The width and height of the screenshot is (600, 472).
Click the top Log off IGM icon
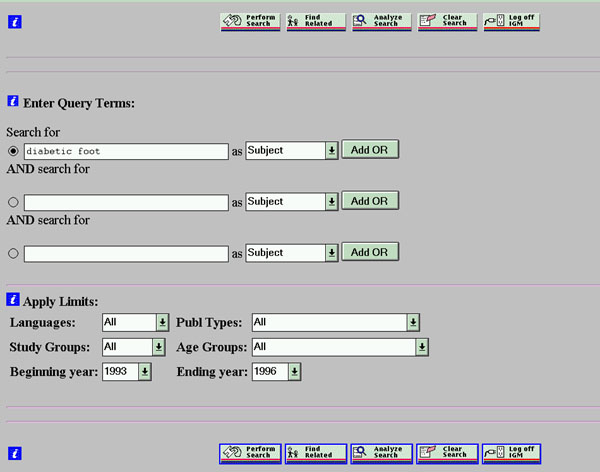pyautogui.click(x=511, y=21)
